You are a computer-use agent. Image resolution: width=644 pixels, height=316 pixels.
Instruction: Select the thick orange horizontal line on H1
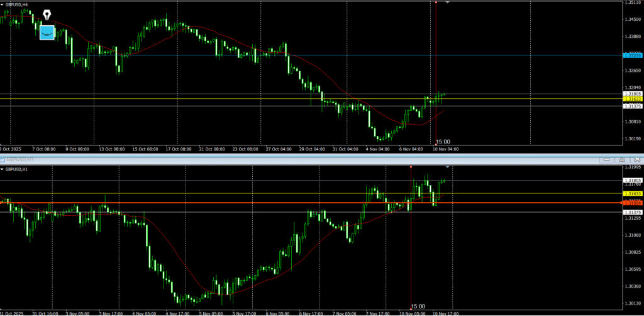click(x=252, y=203)
